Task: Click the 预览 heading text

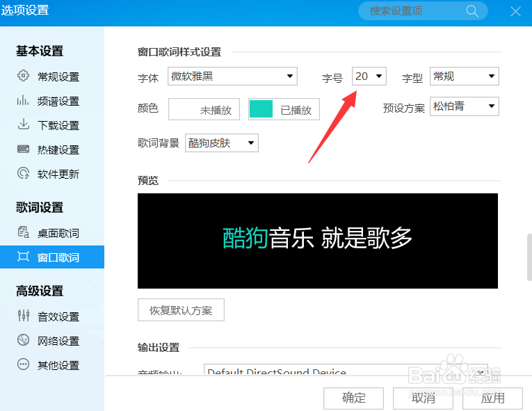Action: 148,181
